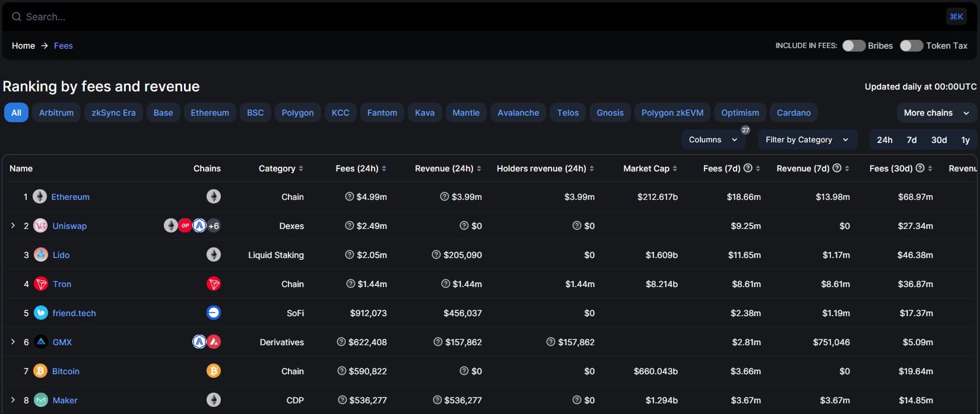
Task: Click the Lido logo icon in row 3
Action: 40,254
